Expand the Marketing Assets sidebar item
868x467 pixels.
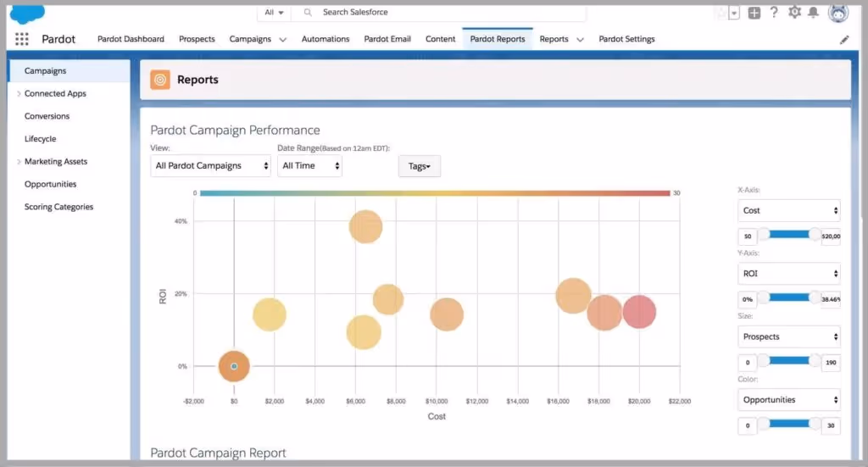point(19,162)
